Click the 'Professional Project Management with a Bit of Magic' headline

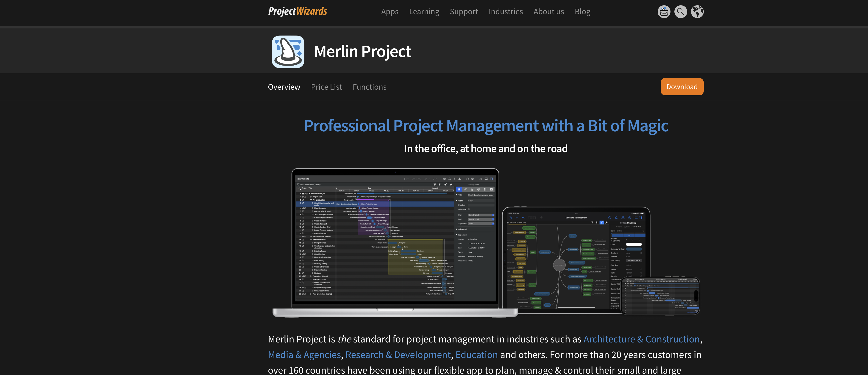pos(486,126)
